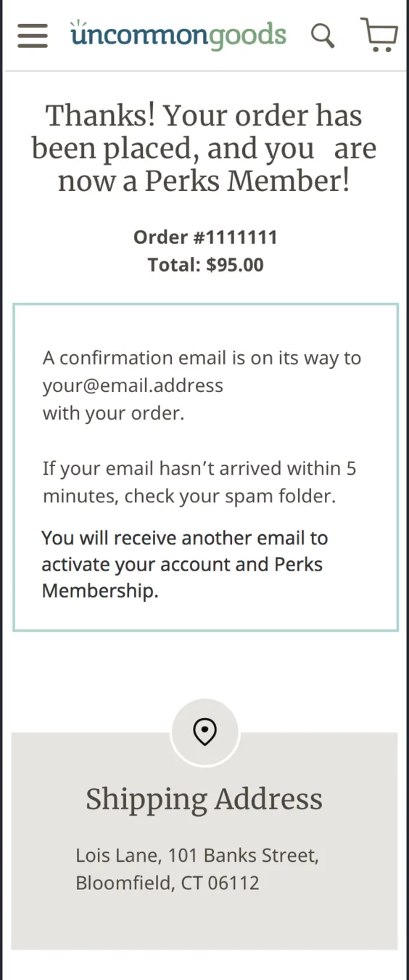Click the Bloomfield, CT 06112 line
409x980 pixels.
click(168, 883)
